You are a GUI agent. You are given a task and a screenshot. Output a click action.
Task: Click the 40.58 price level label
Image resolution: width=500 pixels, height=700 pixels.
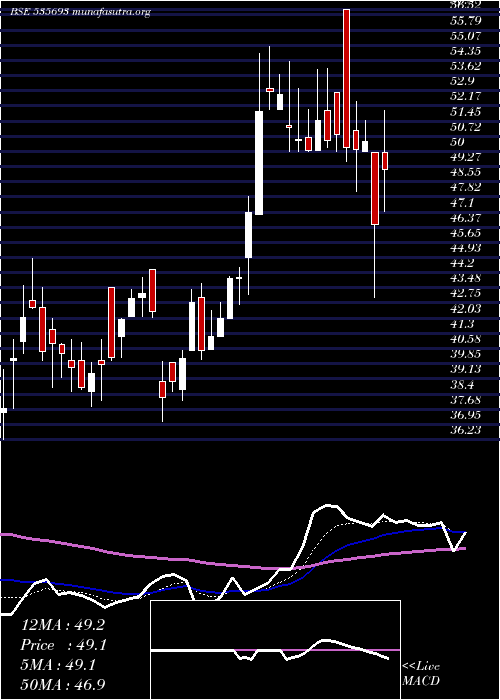click(x=465, y=339)
